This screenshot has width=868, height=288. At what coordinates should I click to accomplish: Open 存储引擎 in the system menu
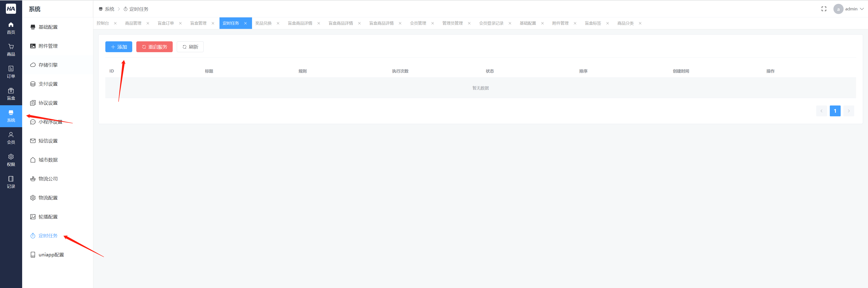(48, 65)
